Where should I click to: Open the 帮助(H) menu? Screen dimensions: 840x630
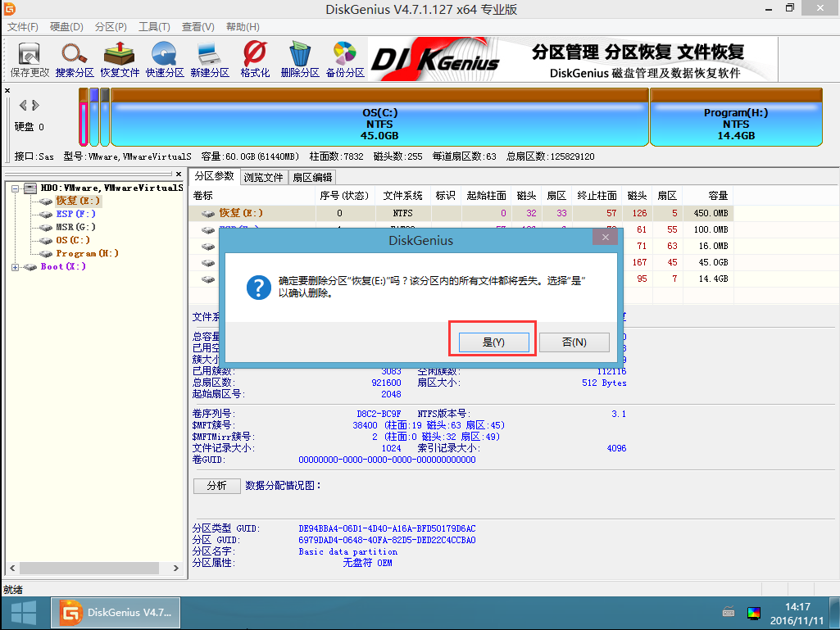pyautogui.click(x=243, y=27)
